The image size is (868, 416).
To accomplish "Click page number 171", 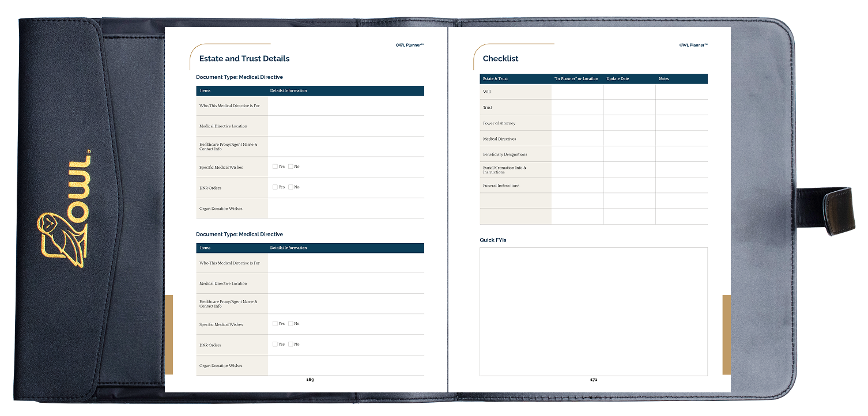I will [593, 380].
